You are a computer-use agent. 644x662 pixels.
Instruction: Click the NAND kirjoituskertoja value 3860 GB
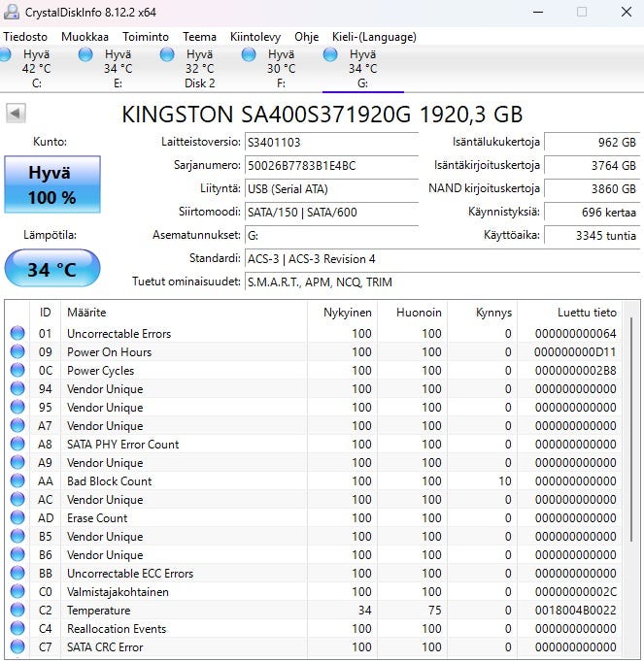tap(592, 188)
